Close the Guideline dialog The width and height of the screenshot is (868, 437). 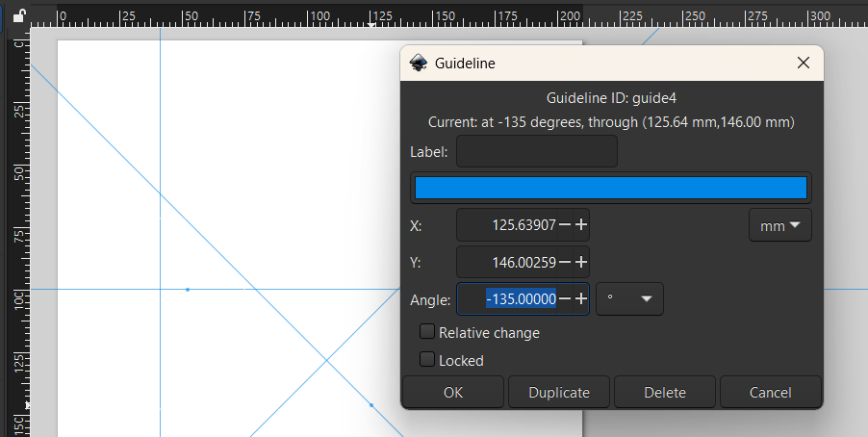pyautogui.click(x=804, y=64)
